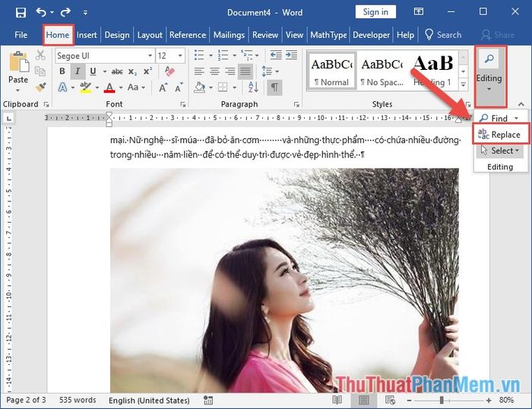Select the Normal style thumbnail
This screenshot has height=409, width=532.
330,71
